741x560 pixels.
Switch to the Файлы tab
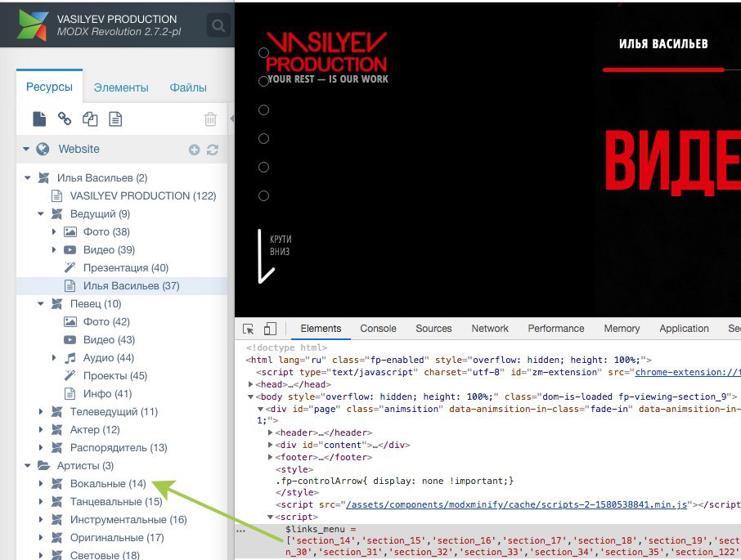[188, 87]
